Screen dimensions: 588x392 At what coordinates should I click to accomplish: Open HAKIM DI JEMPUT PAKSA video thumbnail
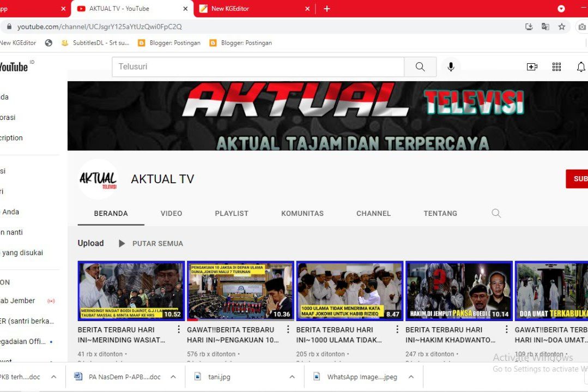point(459,291)
